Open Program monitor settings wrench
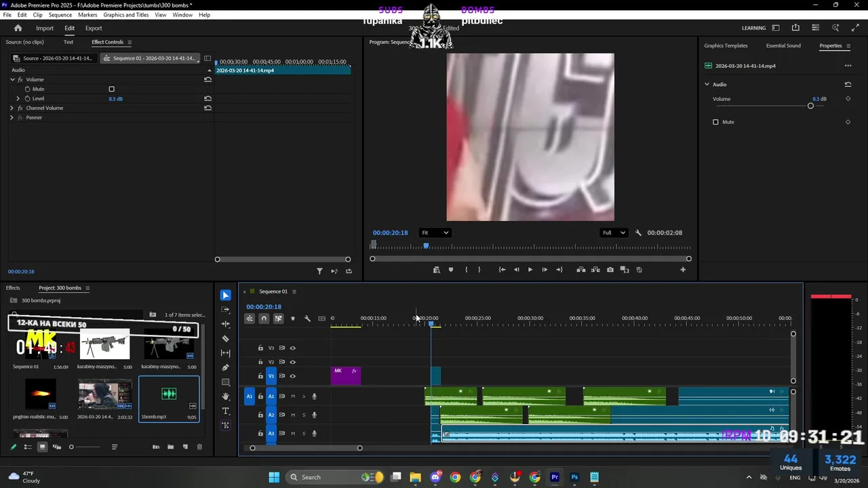Screen dimensions: 868x488 (638, 232)
